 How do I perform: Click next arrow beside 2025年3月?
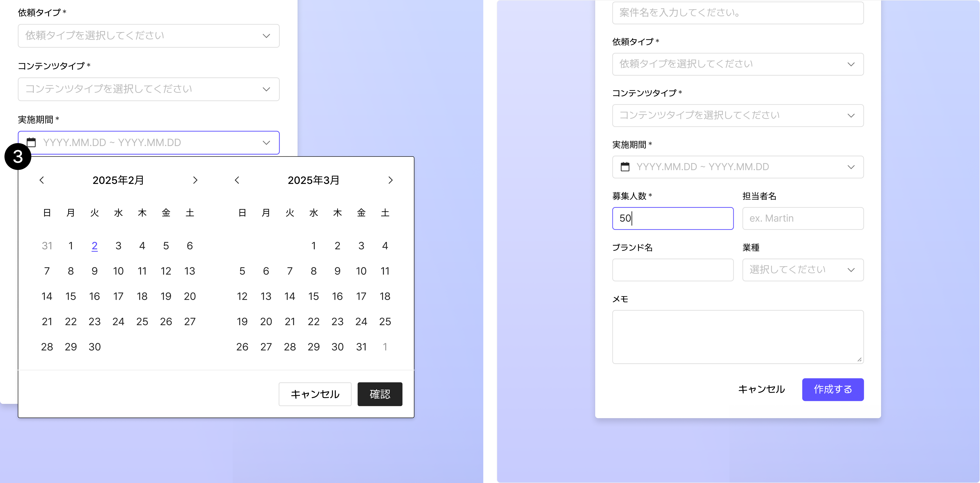point(390,180)
